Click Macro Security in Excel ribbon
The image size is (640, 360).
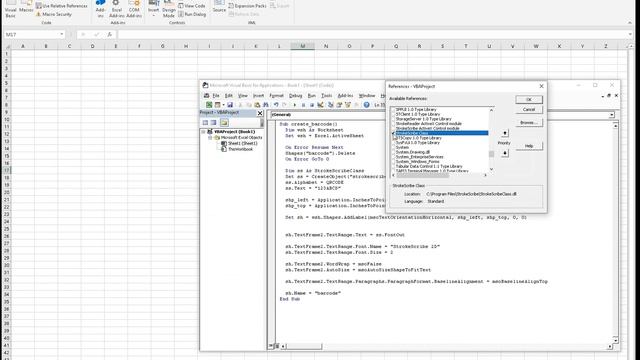[x=54, y=14]
